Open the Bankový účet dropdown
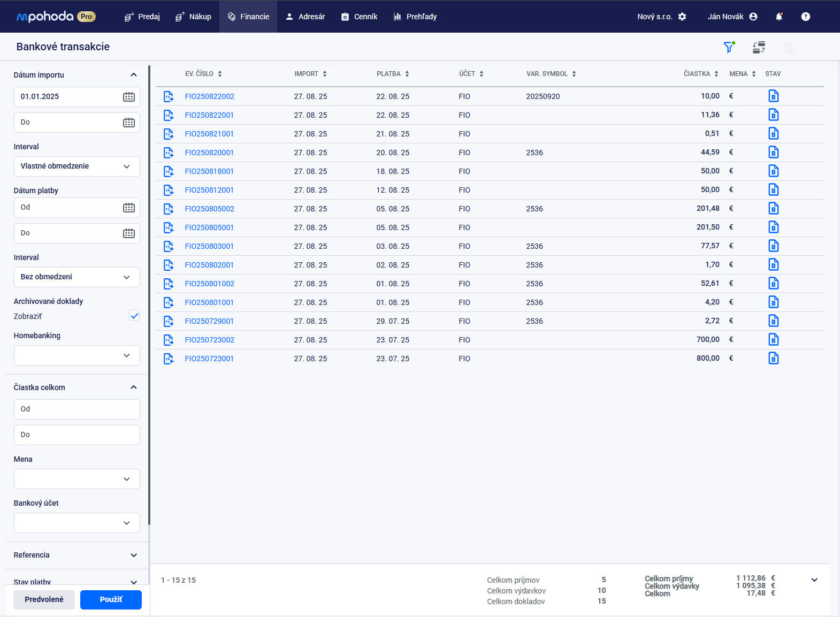Image resolution: width=840 pixels, height=617 pixels. point(77,523)
